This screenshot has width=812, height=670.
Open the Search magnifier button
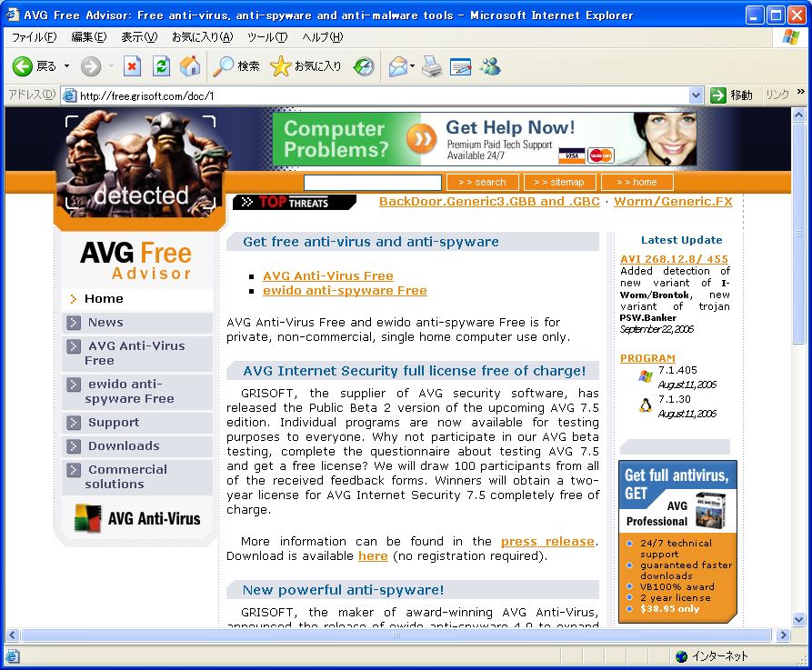(x=236, y=66)
